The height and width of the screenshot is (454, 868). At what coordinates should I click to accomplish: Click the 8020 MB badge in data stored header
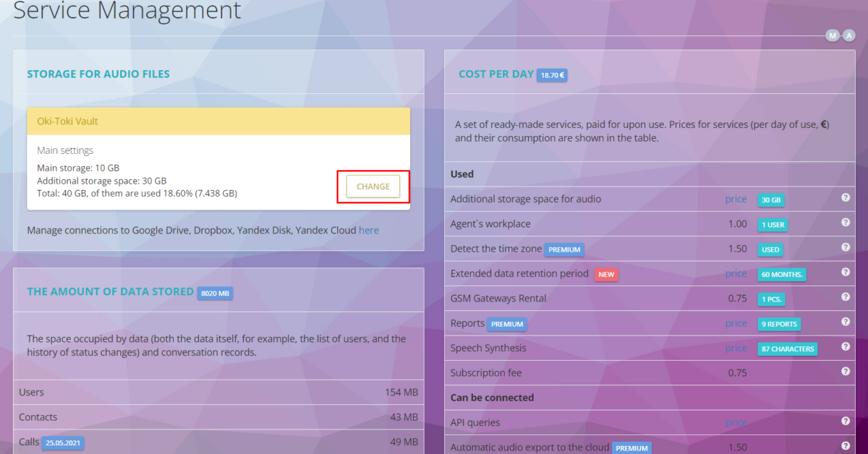pos(213,293)
